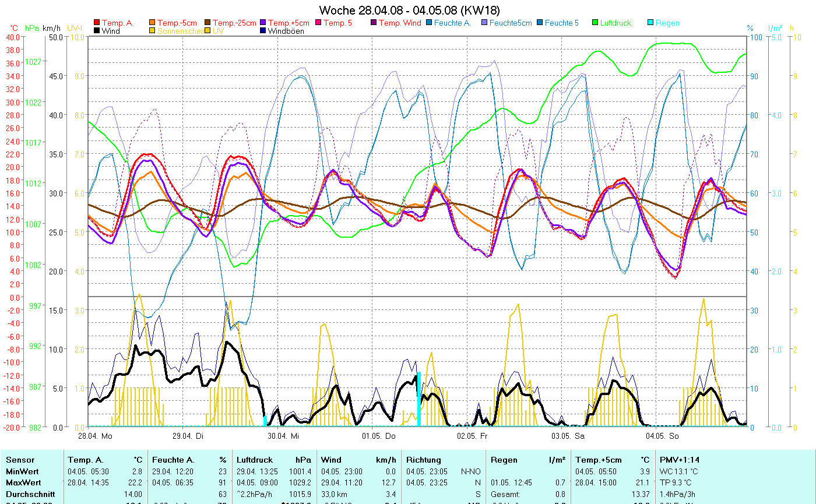Select the Temp. Wind legend label

pos(399,23)
